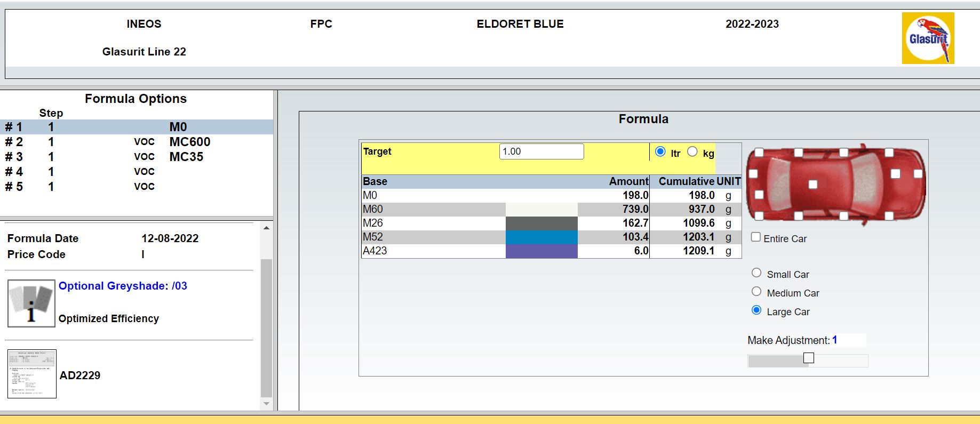This screenshot has height=424, width=980.
Task: Click the Cumulative column header
Action: 687,181
